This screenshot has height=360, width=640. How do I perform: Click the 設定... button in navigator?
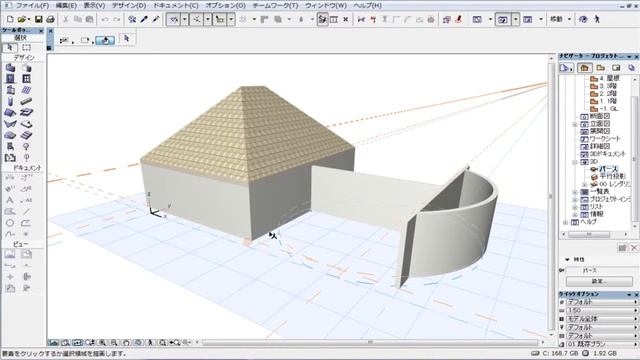[599, 281]
